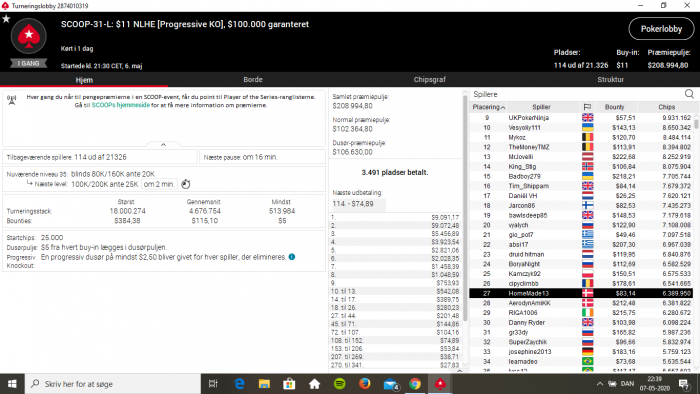Sort by the Chips column header
This screenshot has width=700, height=394.
point(666,107)
